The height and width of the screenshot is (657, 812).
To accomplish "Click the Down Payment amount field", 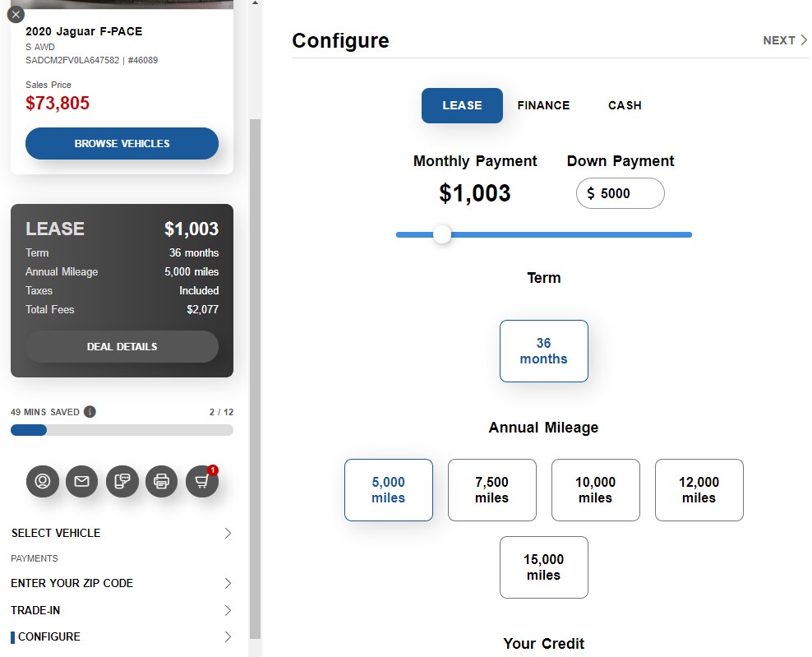I will [x=621, y=193].
